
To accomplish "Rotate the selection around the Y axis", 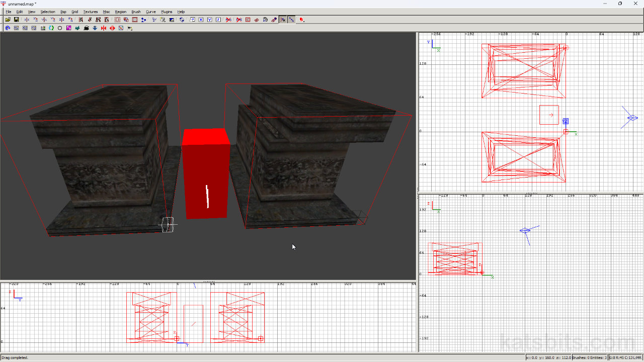I will [52, 20].
